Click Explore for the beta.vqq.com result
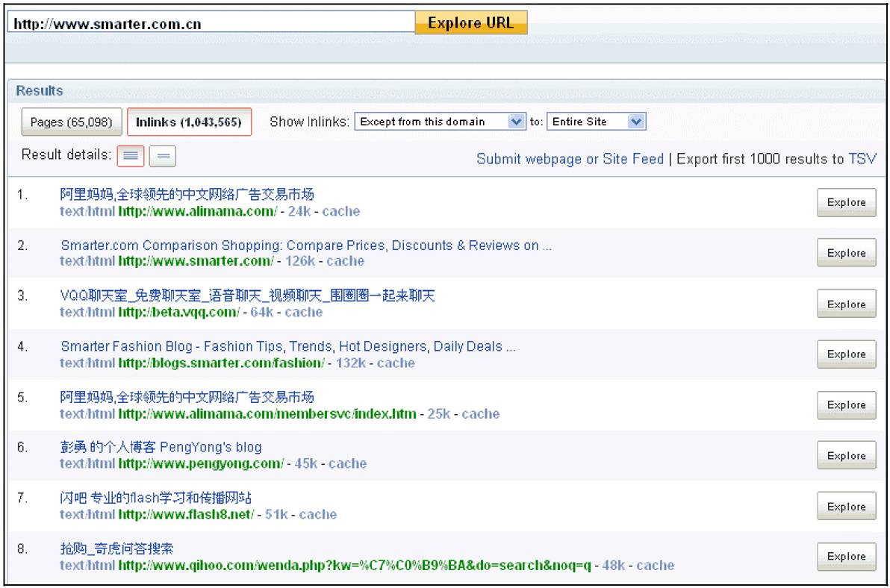 pos(846,304)
